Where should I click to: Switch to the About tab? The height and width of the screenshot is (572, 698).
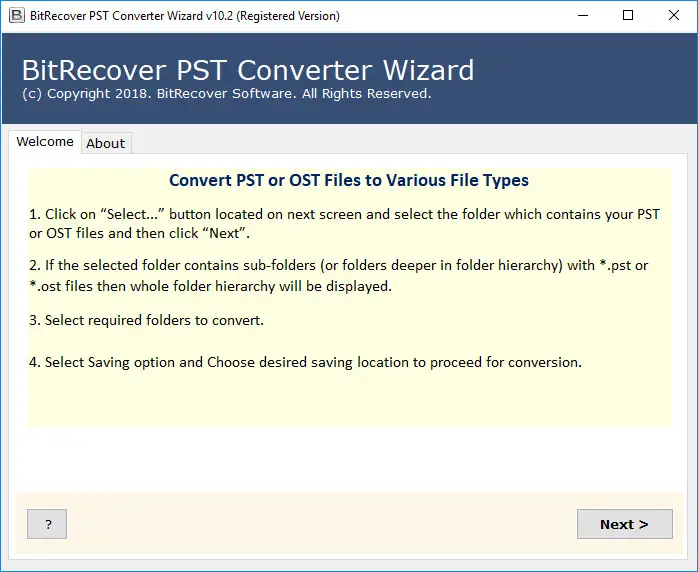tap(105, 143)
